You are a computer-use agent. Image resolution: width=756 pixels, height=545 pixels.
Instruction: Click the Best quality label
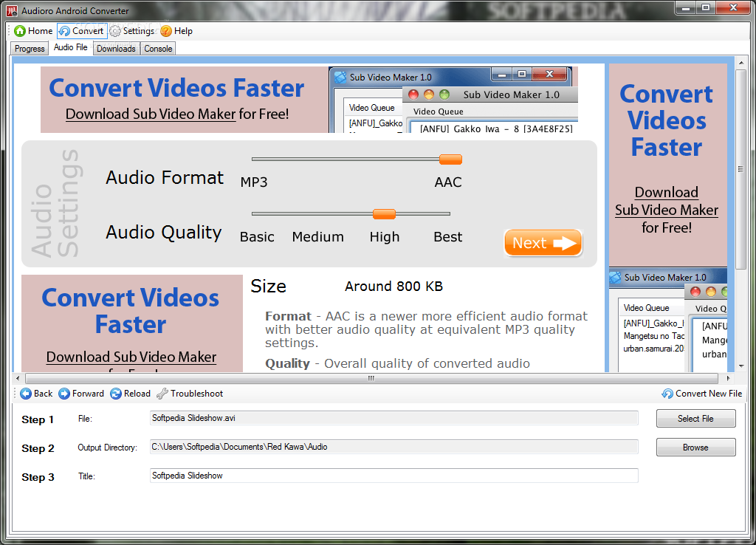(x=448, y=237)
